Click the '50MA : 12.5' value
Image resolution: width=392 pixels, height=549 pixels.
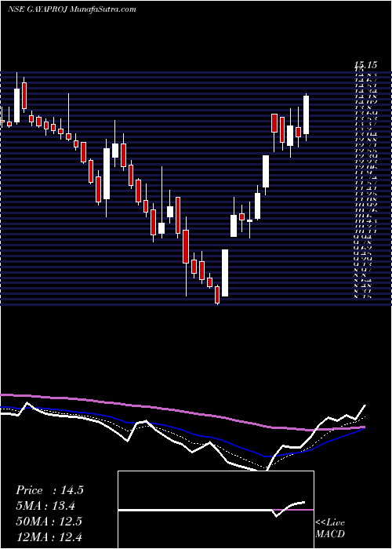pos(49,521)
